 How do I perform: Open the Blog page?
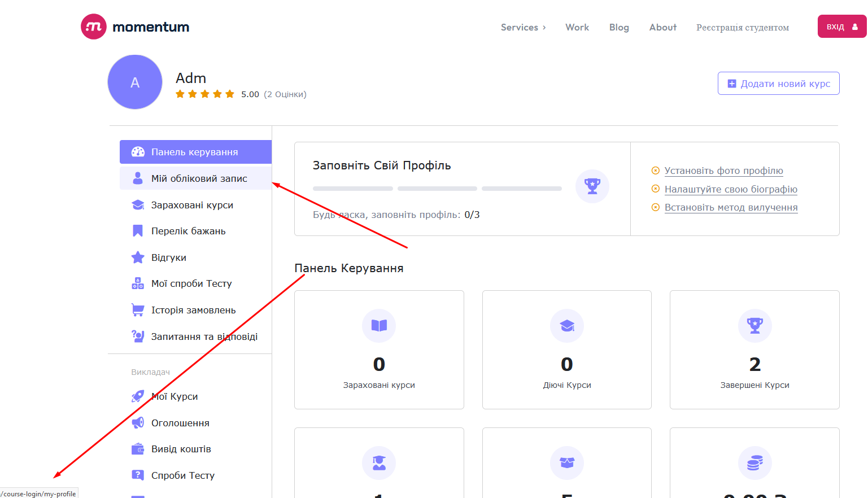(619, 27)
